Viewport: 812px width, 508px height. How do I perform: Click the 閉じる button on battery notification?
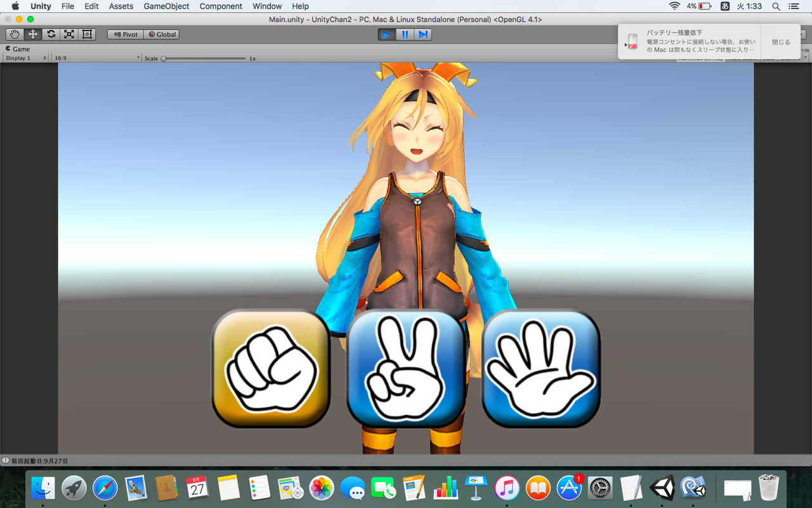(781, 43)
